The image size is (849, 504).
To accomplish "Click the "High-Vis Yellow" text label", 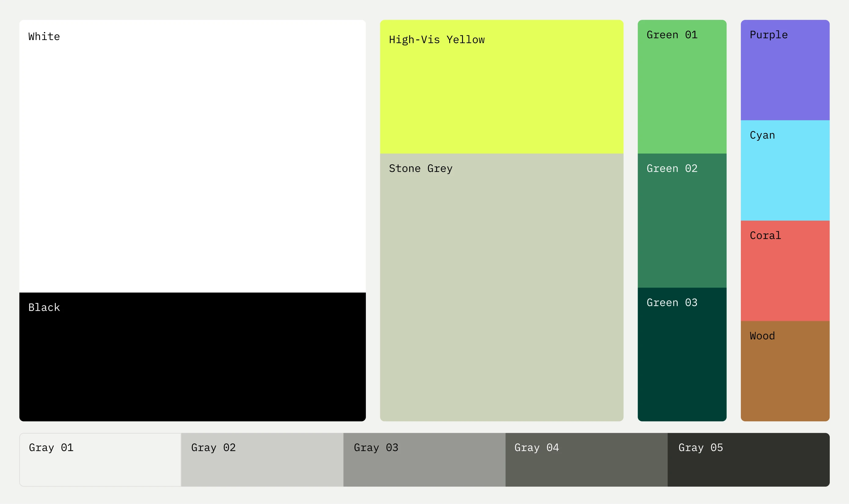I will click(x=436, y=40).
